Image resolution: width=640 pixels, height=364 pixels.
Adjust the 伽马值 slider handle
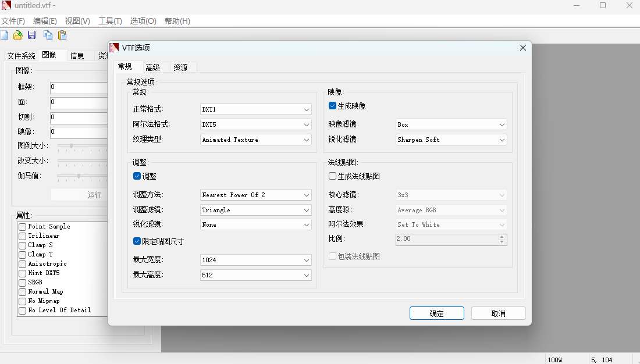coord(79,176)
